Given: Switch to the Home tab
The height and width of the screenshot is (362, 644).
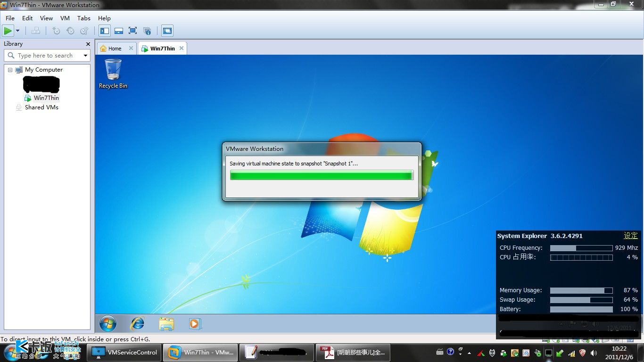Looking at the screenshot, I should 115,48.
